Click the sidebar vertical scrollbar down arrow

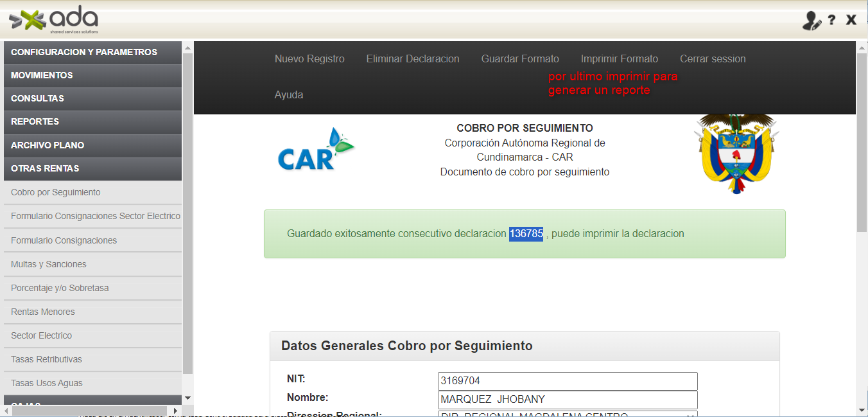click(x=187, y=398)
